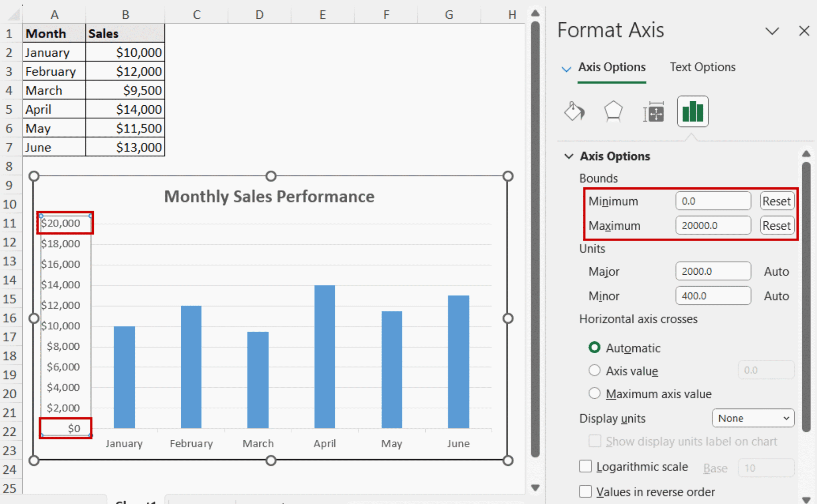
Task: Click Format Axis pane scroll up arrow
Action: [806, 154]
